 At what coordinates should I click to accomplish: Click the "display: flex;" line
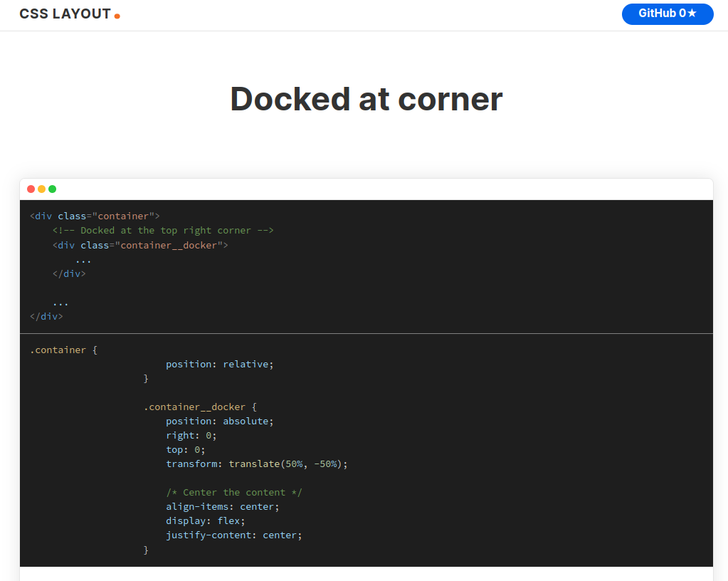[x=206, y=521]
